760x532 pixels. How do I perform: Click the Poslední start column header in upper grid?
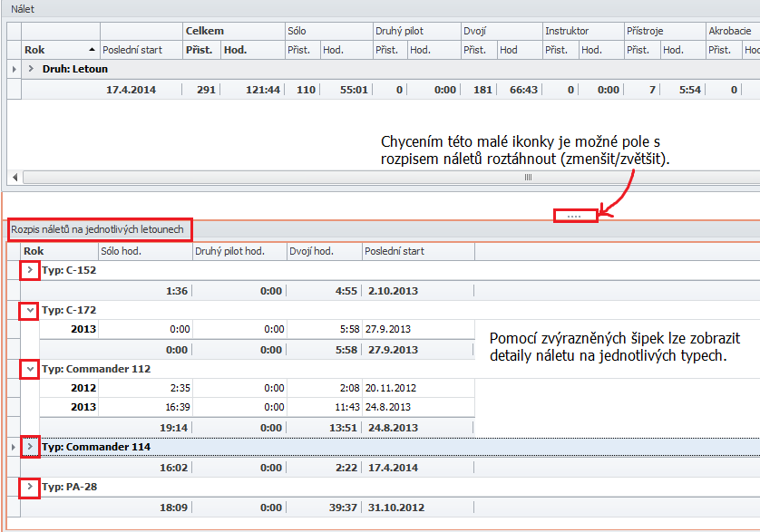pos(139,50)
